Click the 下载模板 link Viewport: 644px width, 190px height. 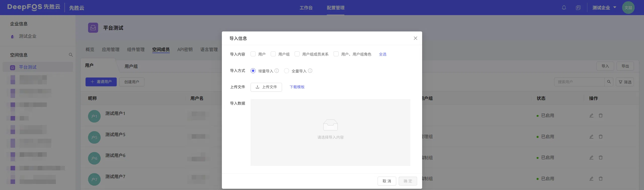pos(297,87)
